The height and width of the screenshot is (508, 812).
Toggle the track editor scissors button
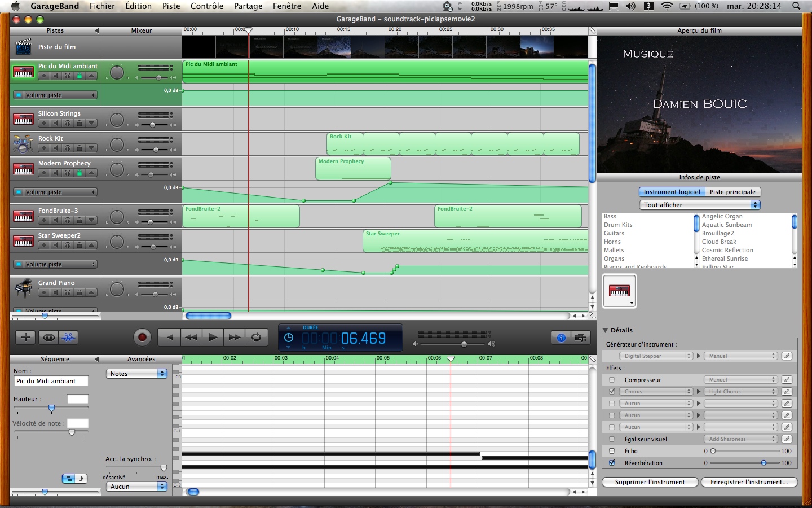[69, 338]
